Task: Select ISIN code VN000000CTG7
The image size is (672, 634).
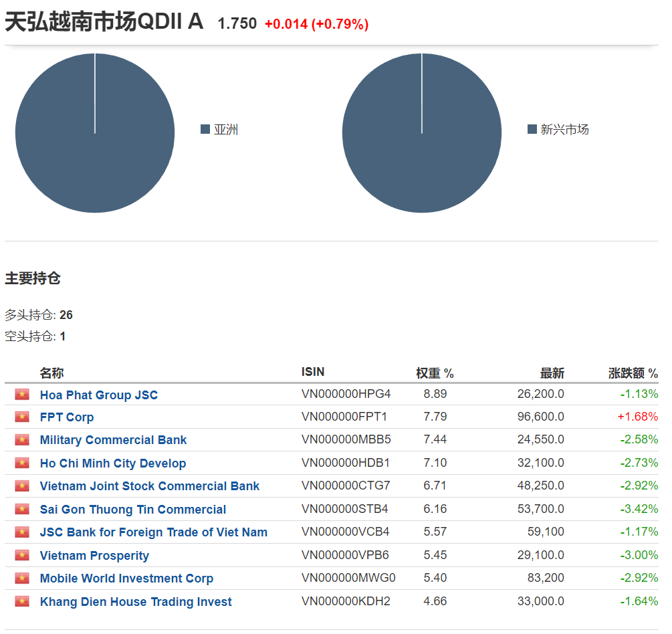Action: 346,486
